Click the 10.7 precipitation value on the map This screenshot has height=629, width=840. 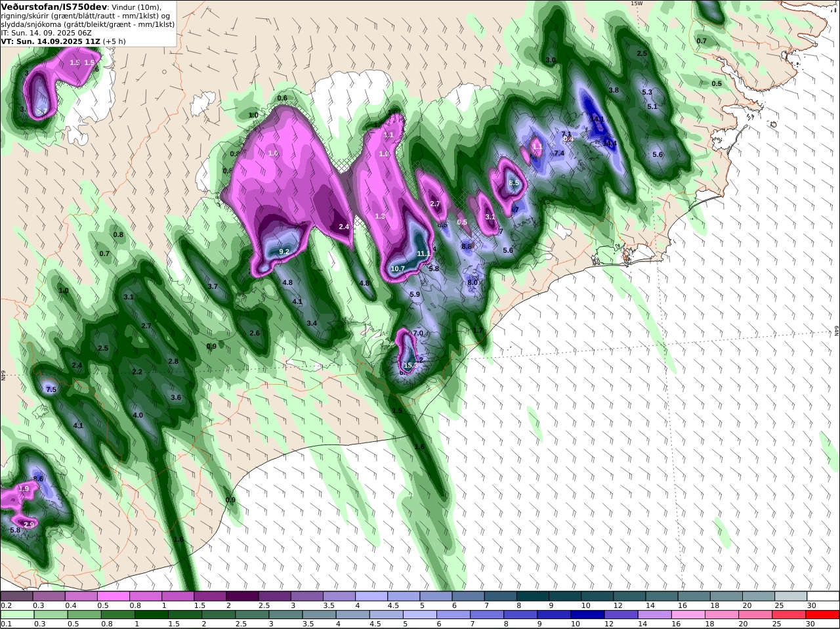(398, 269)
